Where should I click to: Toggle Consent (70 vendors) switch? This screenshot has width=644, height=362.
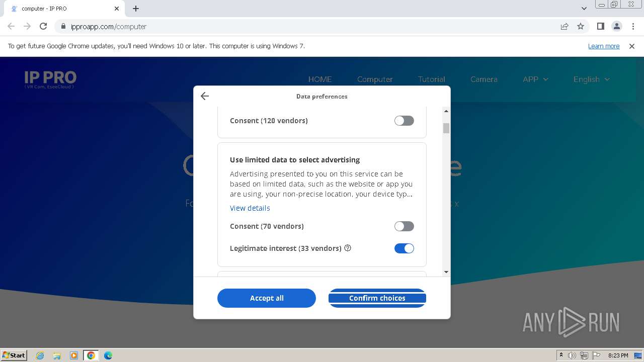tap(404, 226)
